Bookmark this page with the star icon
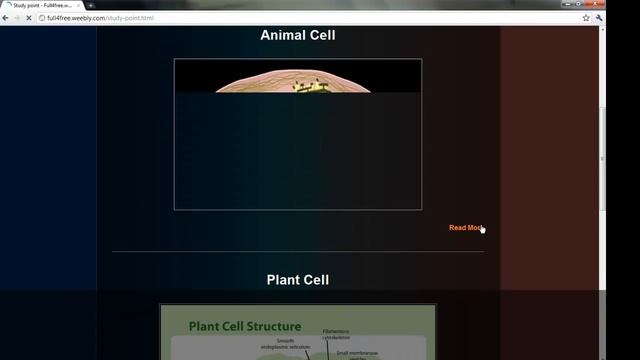This screenshot has width=640, height=360. pos(586,18)
